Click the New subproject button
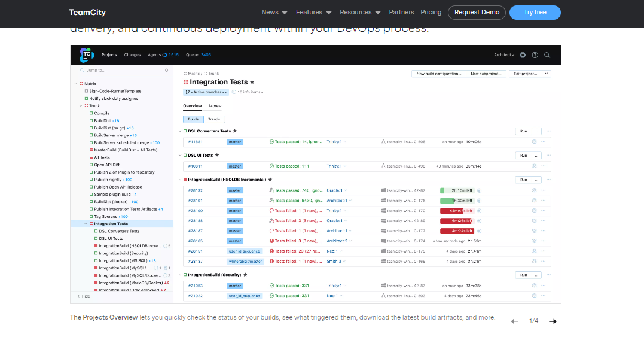Image resolution: width=644 pixels, height=352 pixels. pyautogui.click(x=486, y=74)
